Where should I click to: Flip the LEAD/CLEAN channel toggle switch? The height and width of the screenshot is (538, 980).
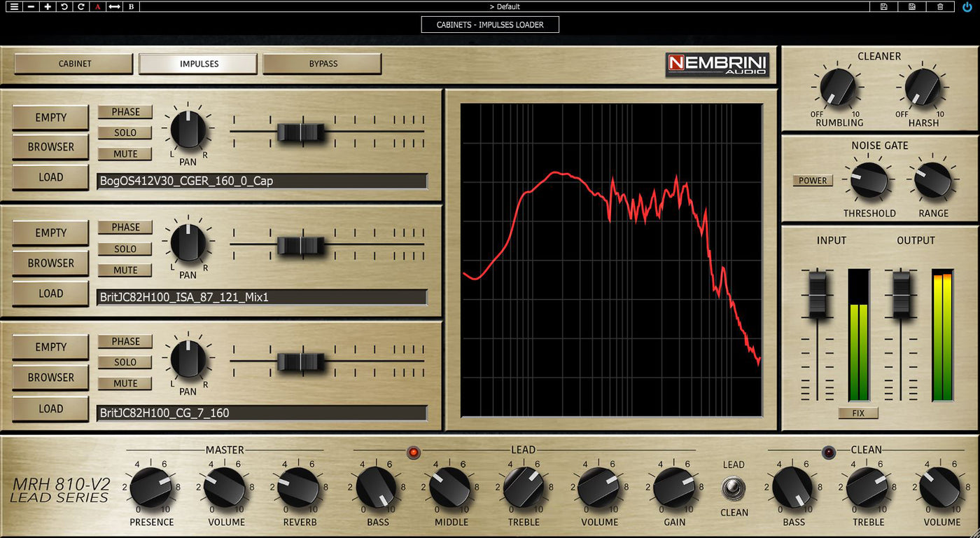(x=734, y=488)
